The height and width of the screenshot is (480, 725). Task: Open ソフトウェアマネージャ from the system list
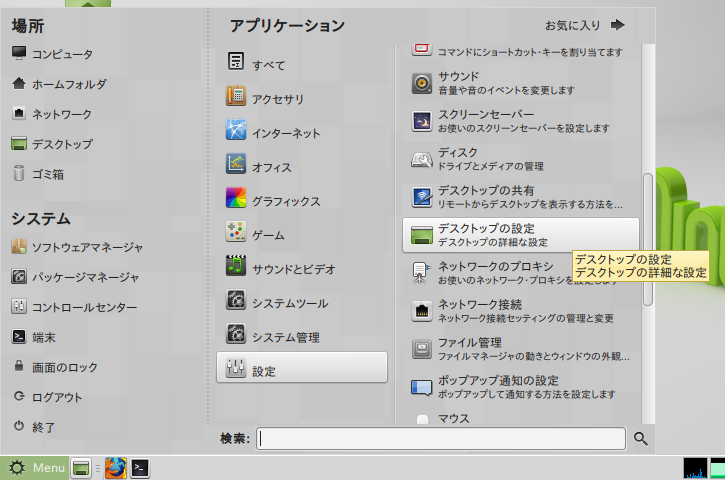86,247
